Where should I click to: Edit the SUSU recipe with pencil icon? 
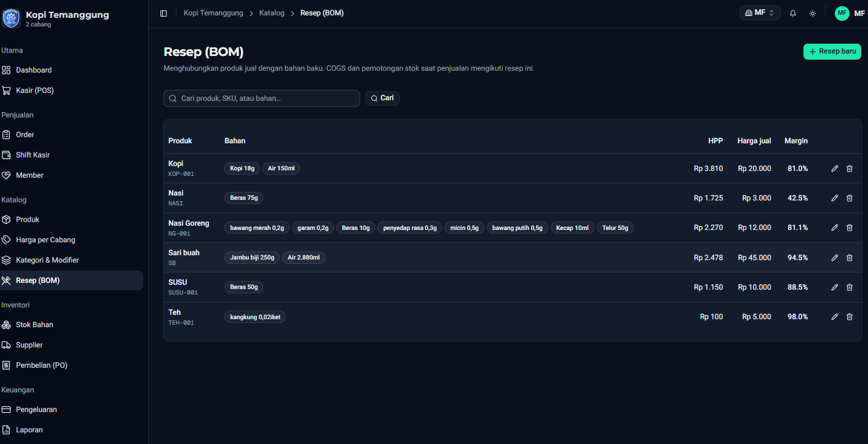click(x=835, y=287)
